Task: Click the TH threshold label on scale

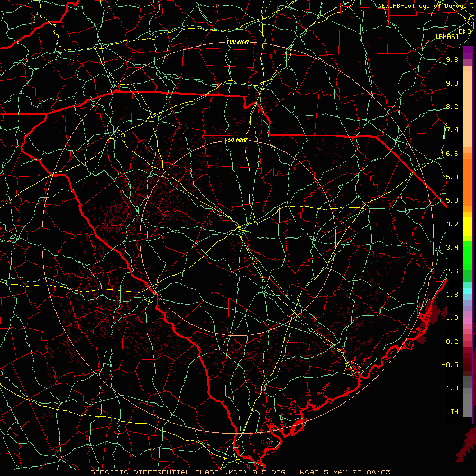Action: pos(454,412)
